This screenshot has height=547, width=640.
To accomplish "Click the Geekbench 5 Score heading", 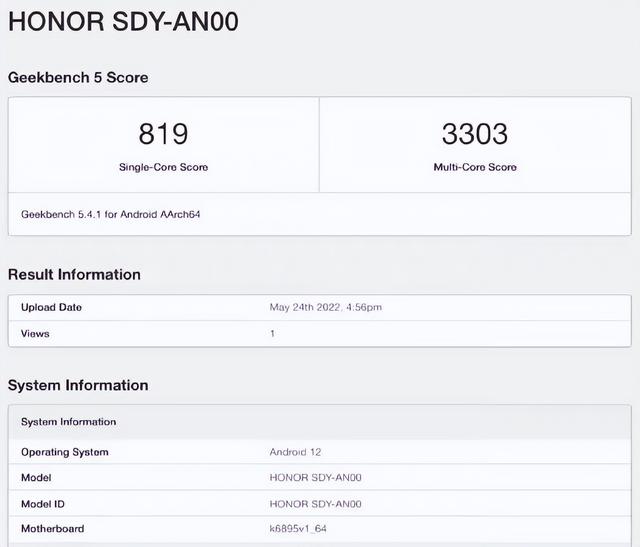I will click(78, 77).
